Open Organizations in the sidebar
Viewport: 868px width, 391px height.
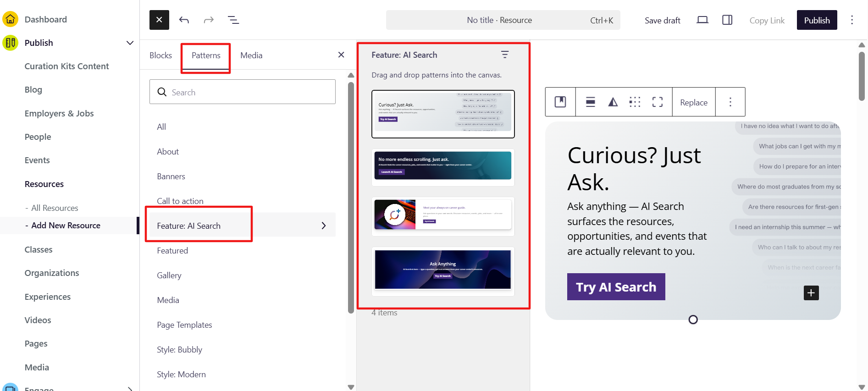[52, 273]
